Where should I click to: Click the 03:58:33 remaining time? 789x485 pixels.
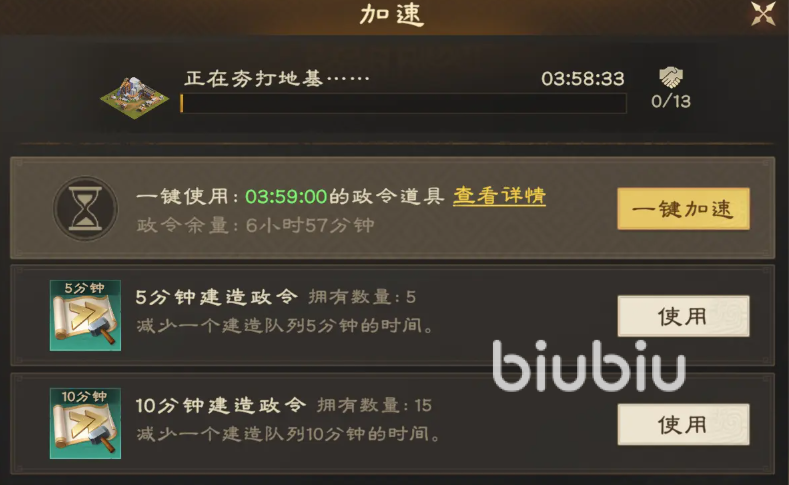click(583, 78)
